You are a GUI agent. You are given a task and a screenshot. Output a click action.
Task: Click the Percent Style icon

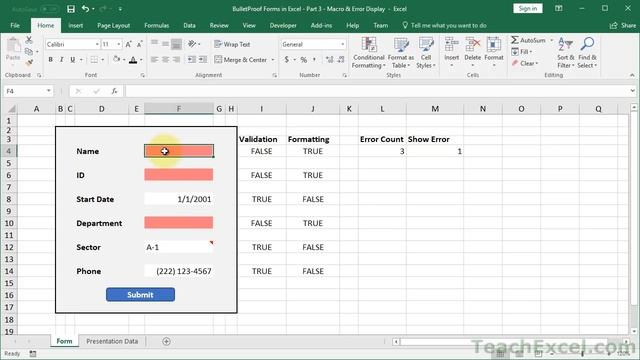[304, 60]
